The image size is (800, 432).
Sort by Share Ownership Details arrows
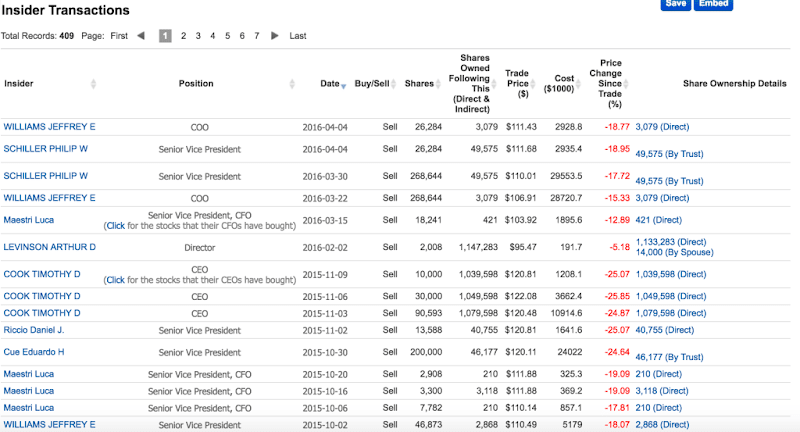click(x=792, y=84)
